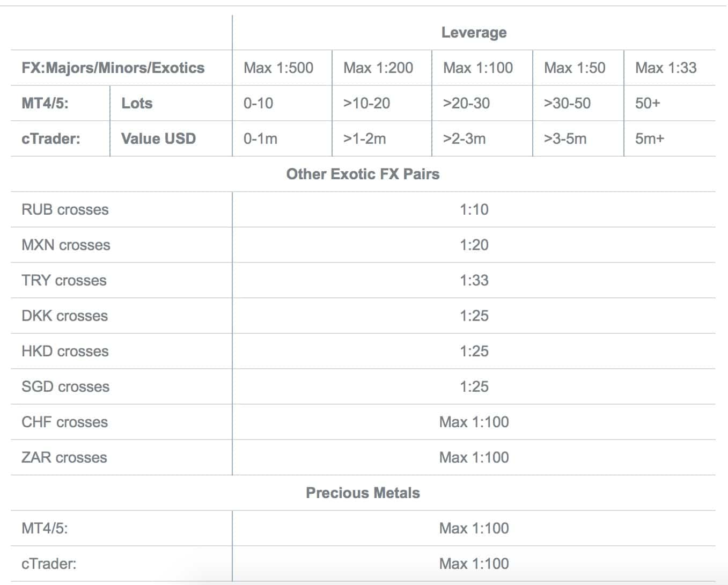Click the Max 1:500 leverage cell
Image resolution: width=728 pixels, height=585 pixels.
[278, 68]
